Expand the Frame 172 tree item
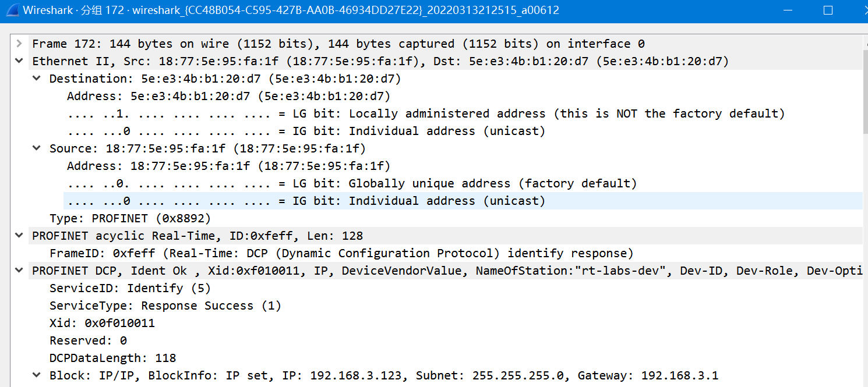Image resolution: width=868 pixels, height=387 pixels. tap(19, 43)
